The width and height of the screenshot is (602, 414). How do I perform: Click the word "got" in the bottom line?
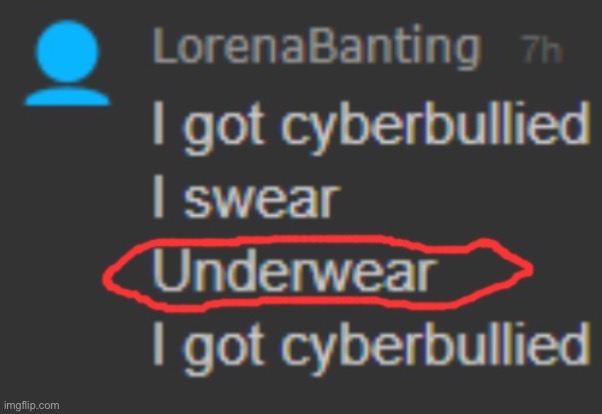pyautogui.click(x=224, y=350)
